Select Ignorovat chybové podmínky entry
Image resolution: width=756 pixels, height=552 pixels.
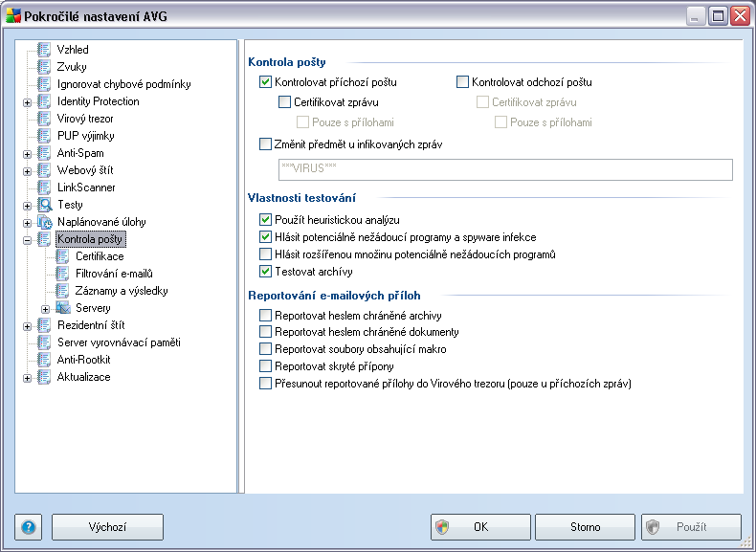tap(123, 84)
